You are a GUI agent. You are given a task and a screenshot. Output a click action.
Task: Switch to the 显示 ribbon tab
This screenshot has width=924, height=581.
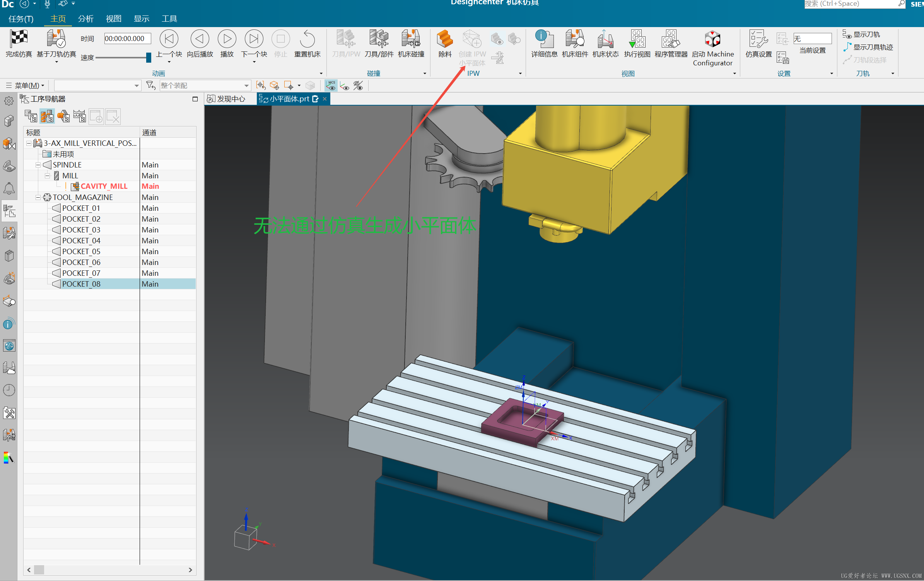point(142,19)
